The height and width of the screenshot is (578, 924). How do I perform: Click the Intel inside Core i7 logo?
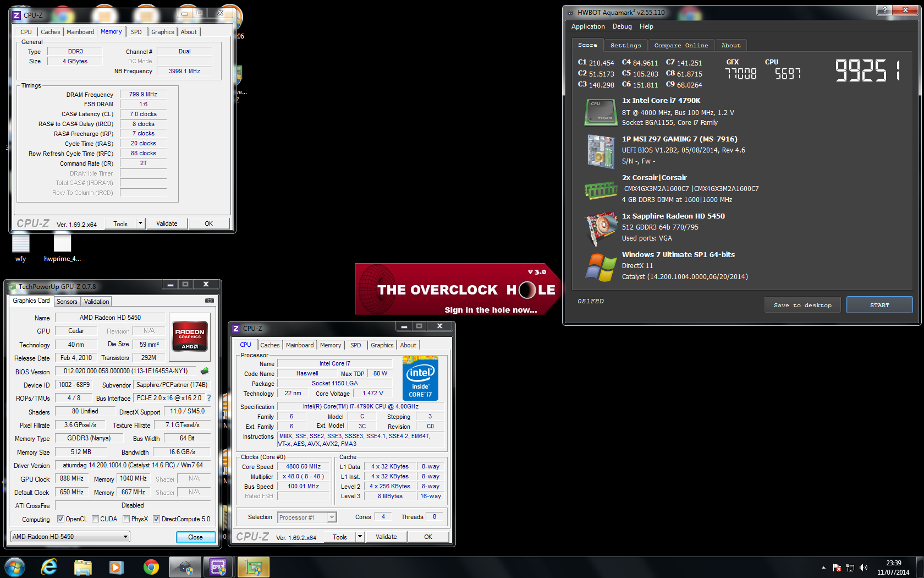[420, 378]
